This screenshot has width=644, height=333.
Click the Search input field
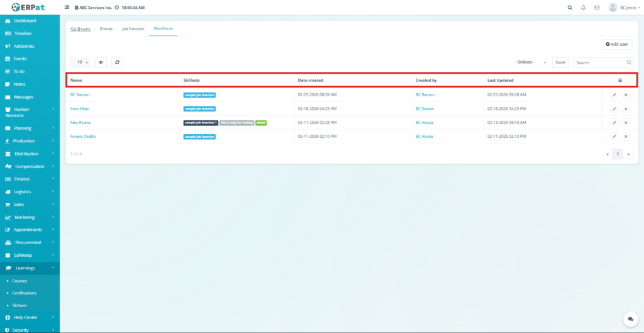click(599, 62)
